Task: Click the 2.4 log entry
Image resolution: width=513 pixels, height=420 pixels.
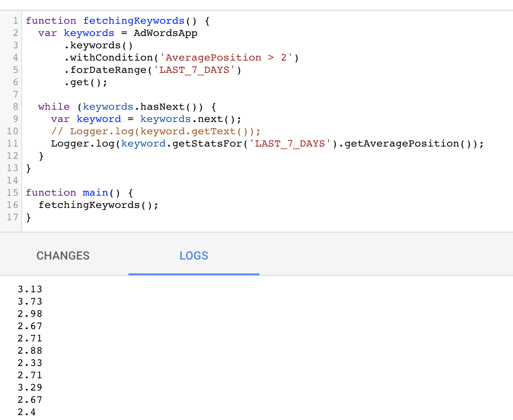Action: point(27,412)
